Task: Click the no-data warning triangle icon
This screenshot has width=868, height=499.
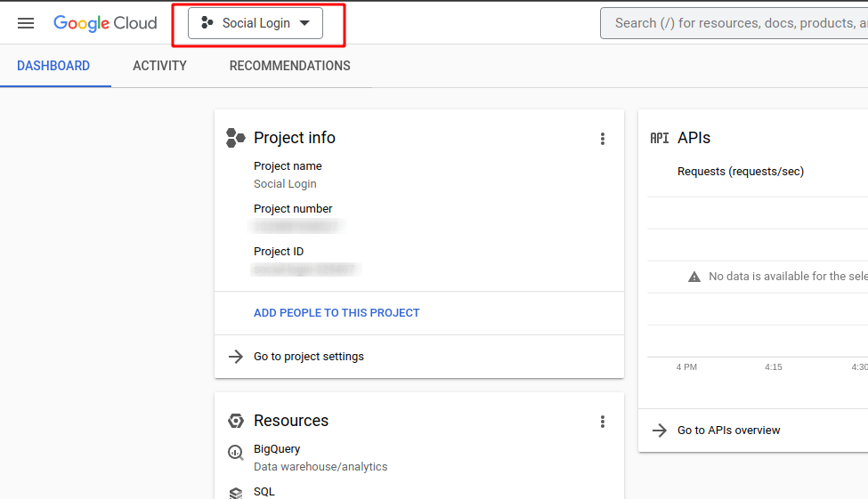Action: coord(694,277)
